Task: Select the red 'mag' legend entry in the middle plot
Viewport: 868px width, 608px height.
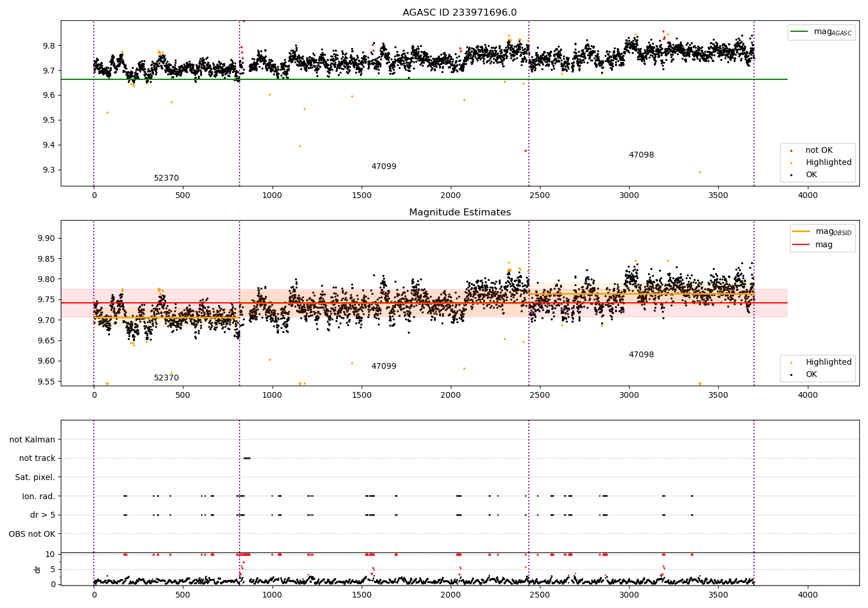Action: 813,244
